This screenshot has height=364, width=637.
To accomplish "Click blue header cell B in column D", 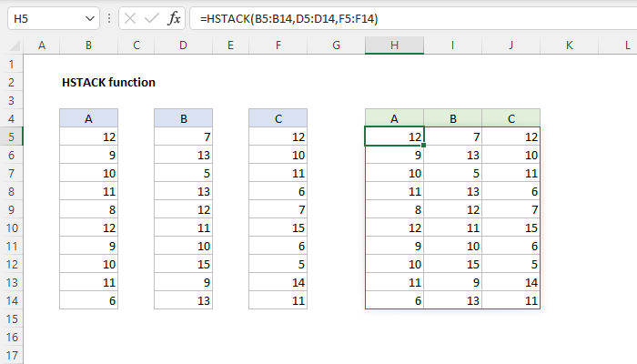I will [x=183, y=118].
